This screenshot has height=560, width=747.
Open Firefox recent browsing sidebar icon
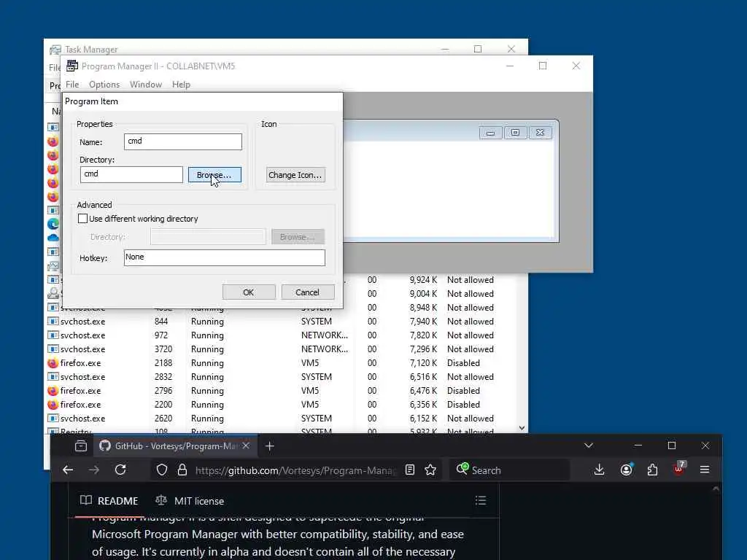click(x=81, y=446)
